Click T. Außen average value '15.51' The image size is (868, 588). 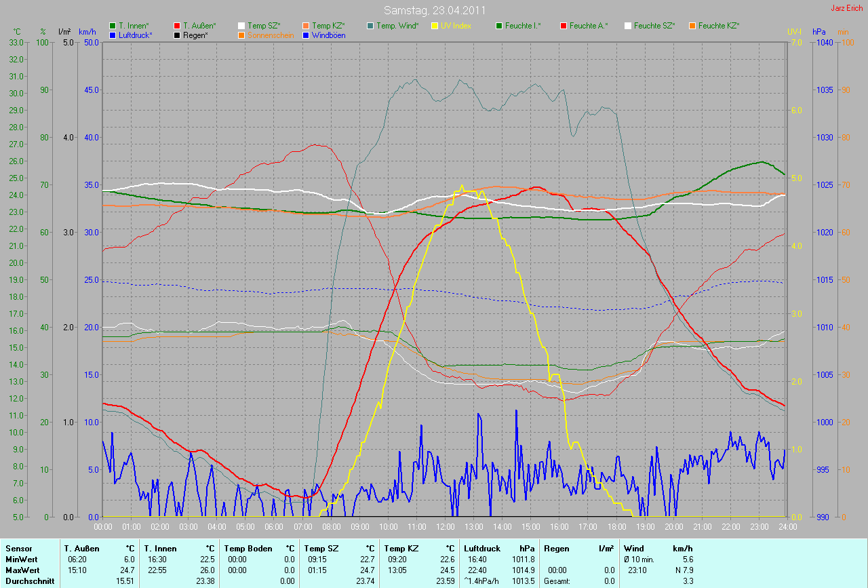124,581
